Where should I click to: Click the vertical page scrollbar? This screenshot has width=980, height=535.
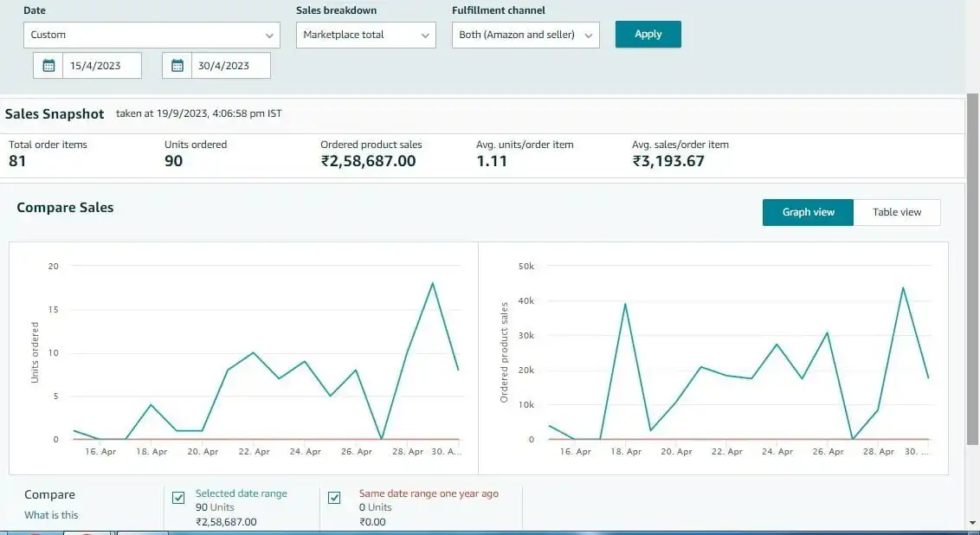point(972,260)
